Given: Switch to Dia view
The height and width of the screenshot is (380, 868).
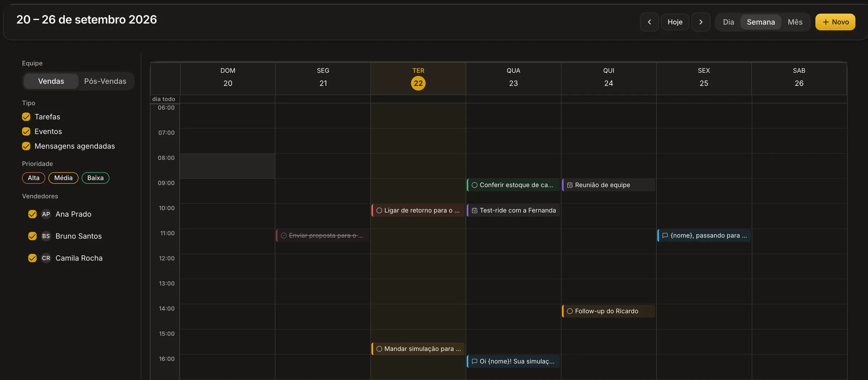Looking at the screenshot, I should coord(728,22).
